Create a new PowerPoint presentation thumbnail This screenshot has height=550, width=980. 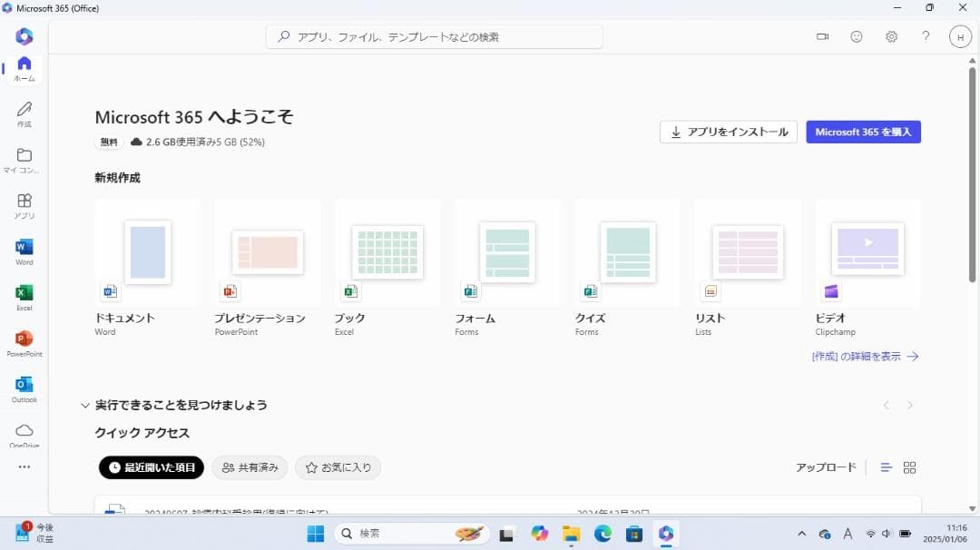(x=268, y=252)
